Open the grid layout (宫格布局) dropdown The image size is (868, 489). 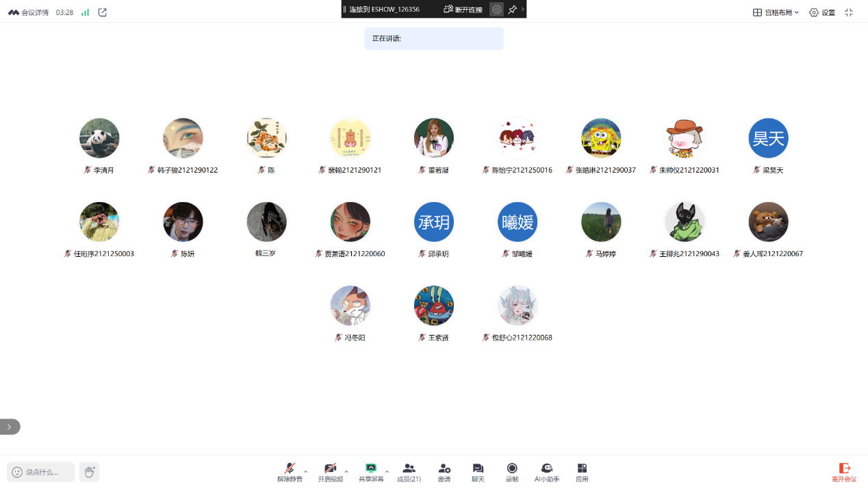[x=776, y=12]
